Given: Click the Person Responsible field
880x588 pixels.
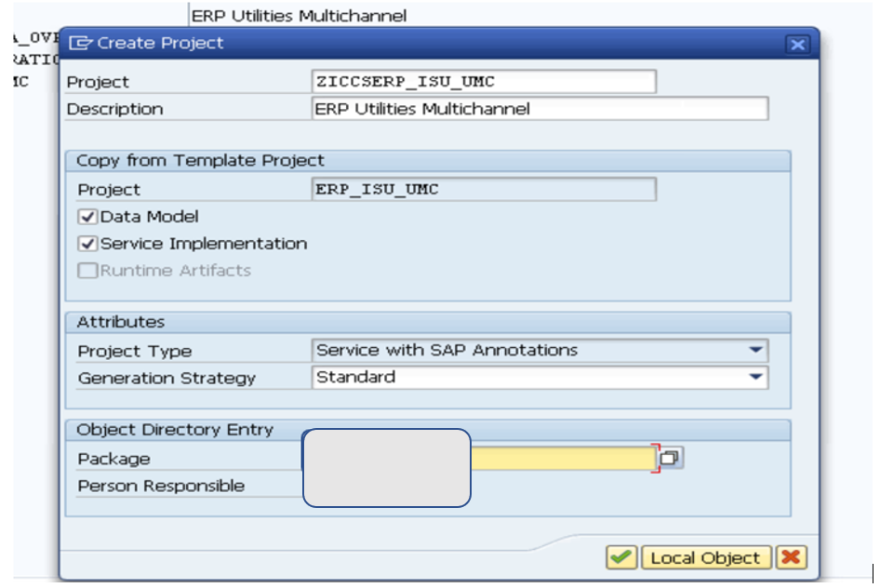Looking at the screenshot, I should [x=558, y=486].
